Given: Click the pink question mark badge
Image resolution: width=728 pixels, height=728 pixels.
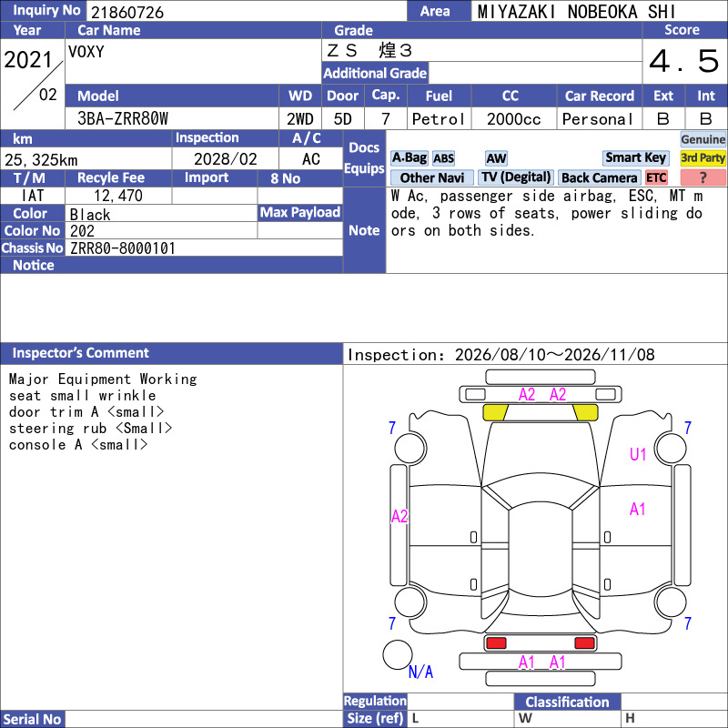Looking at the screenshot, I should (x=703, y=177).
